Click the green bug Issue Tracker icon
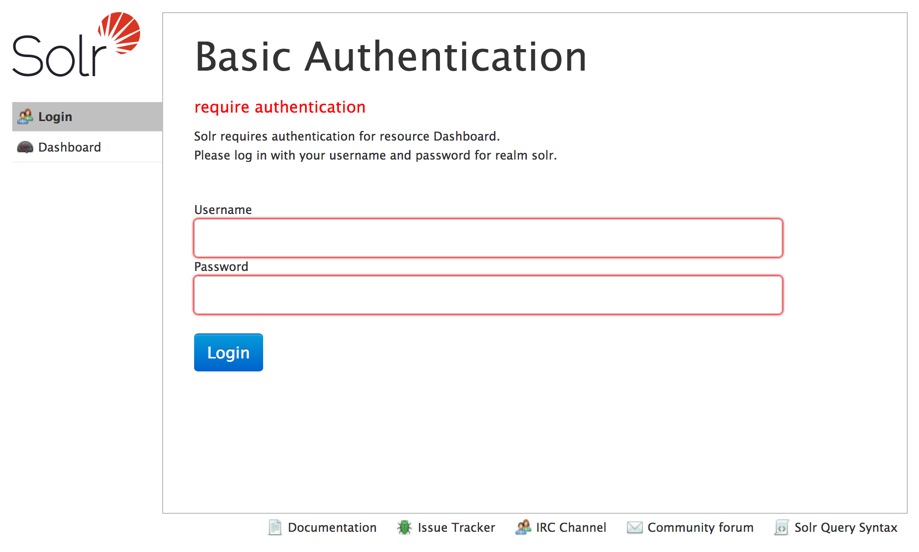The width and height of the screenshot is (919, 552). [x=404, y=528]
